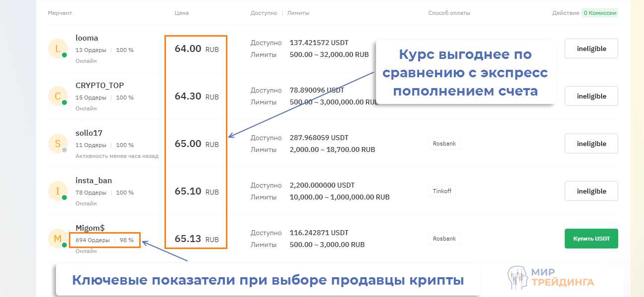This screenshot has height=297, width=644.
Task: Open CRYPTO_TOP merchant profile name
Action: click(100, 86)
